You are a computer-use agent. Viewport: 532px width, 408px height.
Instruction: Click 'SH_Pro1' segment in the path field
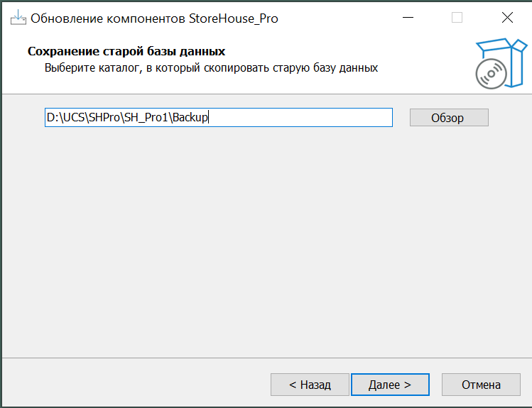(x=146, y=118)
